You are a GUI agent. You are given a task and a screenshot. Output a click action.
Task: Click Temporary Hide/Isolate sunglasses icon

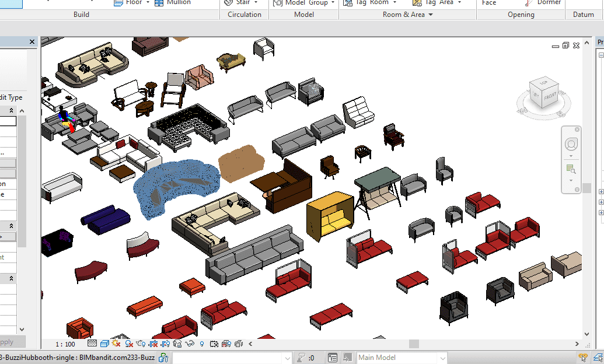[190, 344]
